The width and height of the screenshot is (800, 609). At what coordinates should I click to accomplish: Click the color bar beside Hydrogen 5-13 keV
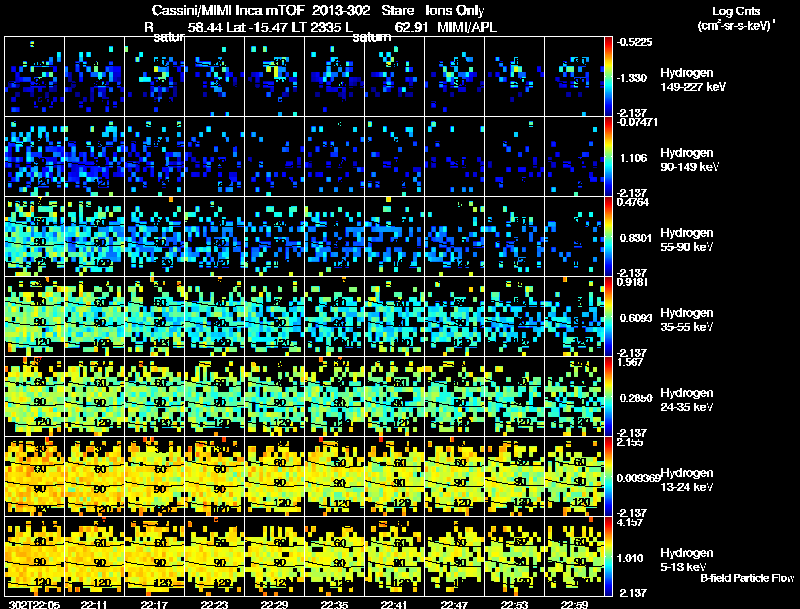[608, 556]
